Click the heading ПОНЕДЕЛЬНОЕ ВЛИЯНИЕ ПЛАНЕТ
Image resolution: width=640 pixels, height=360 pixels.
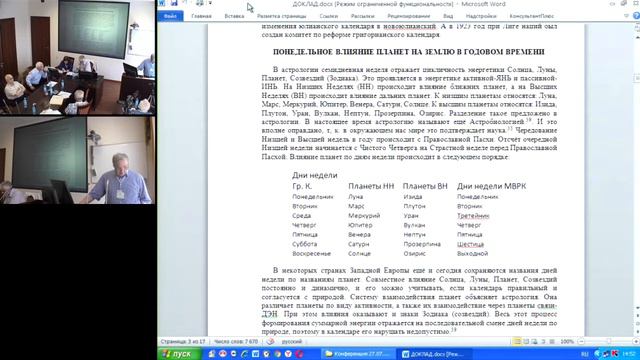(409, 52)
